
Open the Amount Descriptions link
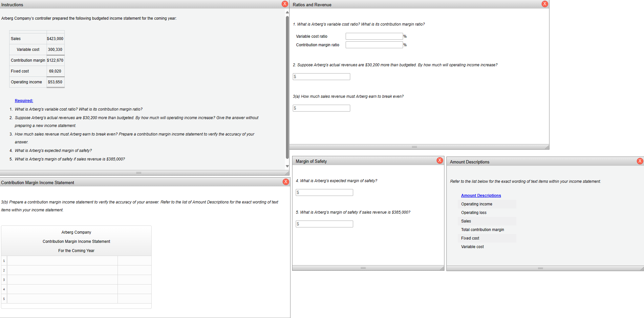(x=481, y=196)
